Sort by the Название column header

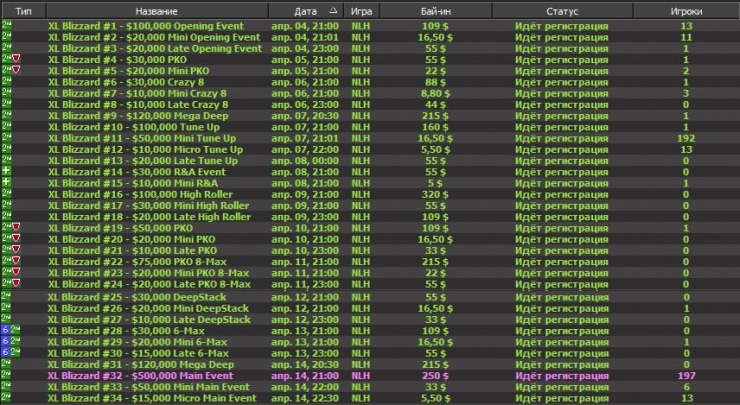157,11
